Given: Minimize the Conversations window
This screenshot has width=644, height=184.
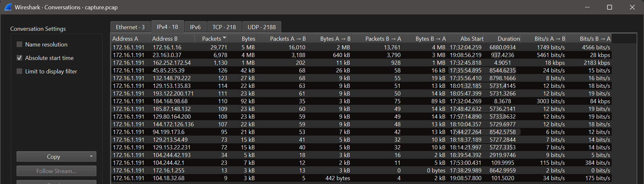Looking at the screenshot, I should (x=588, y=7).
